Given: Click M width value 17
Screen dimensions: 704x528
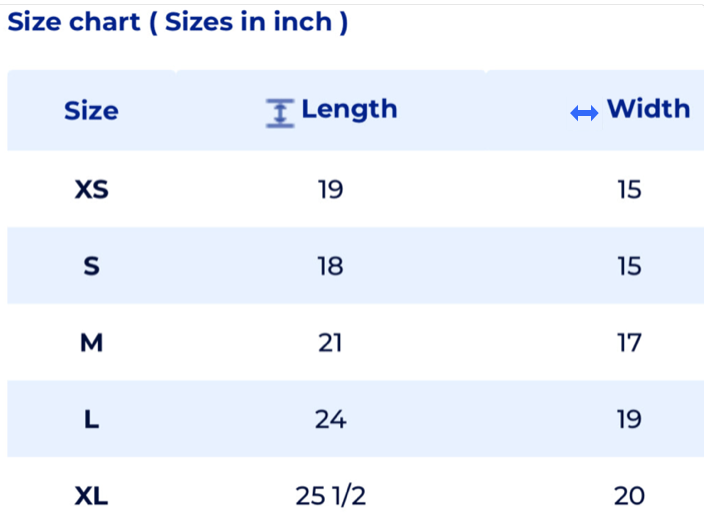Looking at the screenshot, I should tap(629, 343).
